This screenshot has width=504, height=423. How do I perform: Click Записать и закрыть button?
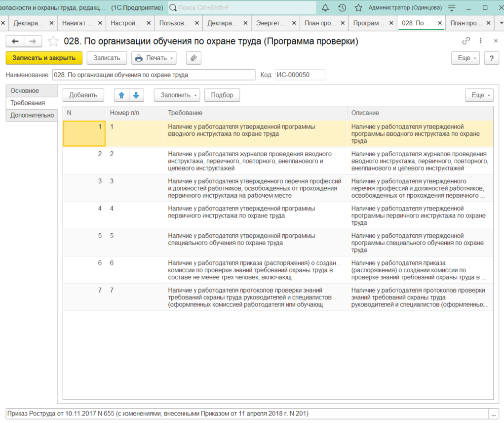[44, 58]
